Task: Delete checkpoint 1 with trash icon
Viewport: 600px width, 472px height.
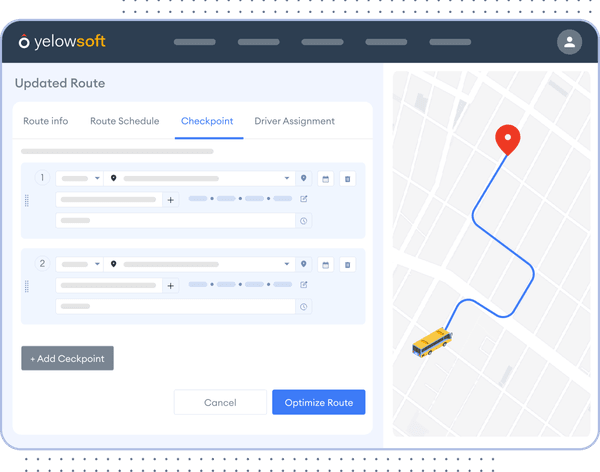Action: click(x=347, y=179)
